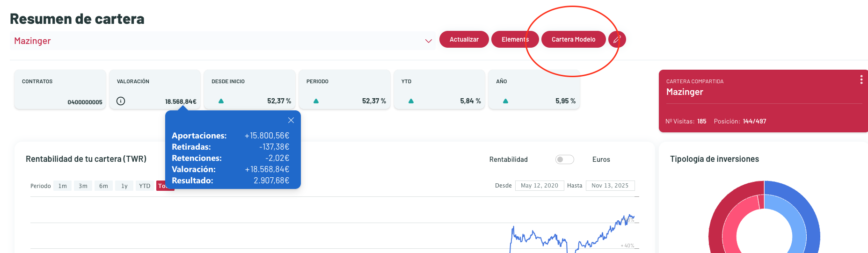
Task: Click the Elements button
Action: tap(515, 39)
